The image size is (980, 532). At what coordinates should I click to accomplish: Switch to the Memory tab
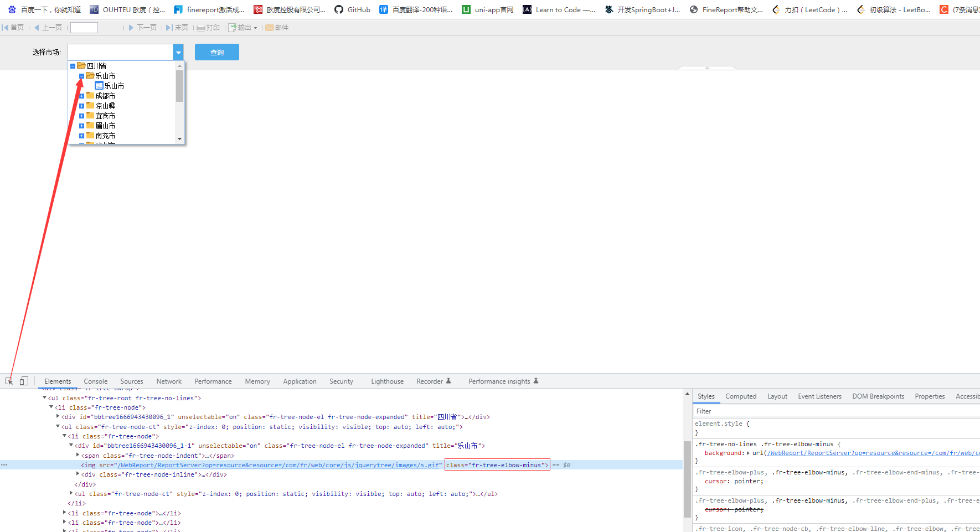(257, 381)
